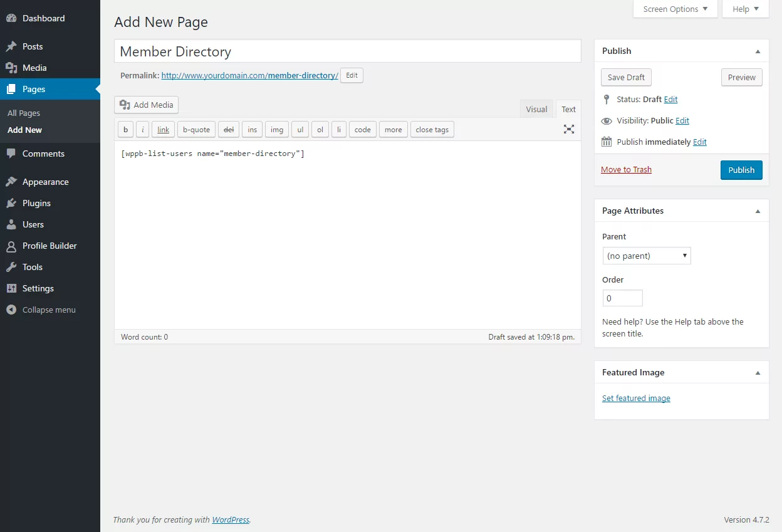This screenshot has width=782, height=532.
Task: Open the Parent page dropdown
Action: pos(646,256)
